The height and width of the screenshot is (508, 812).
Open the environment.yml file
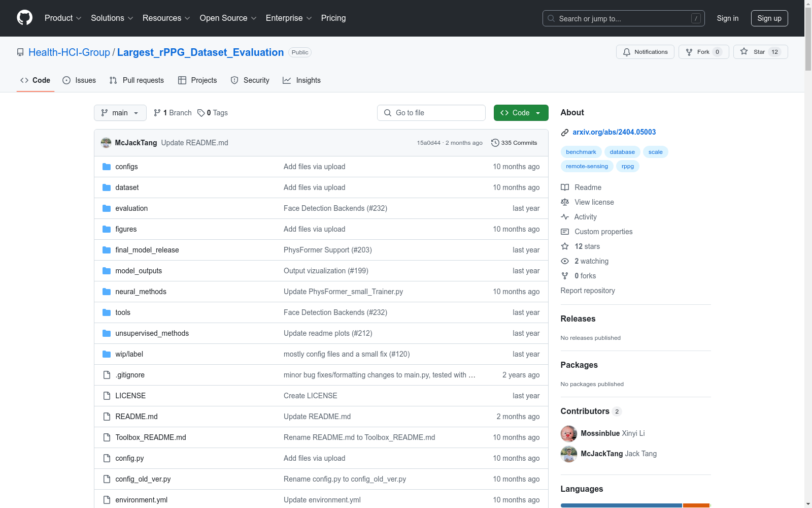coord(141,500)
